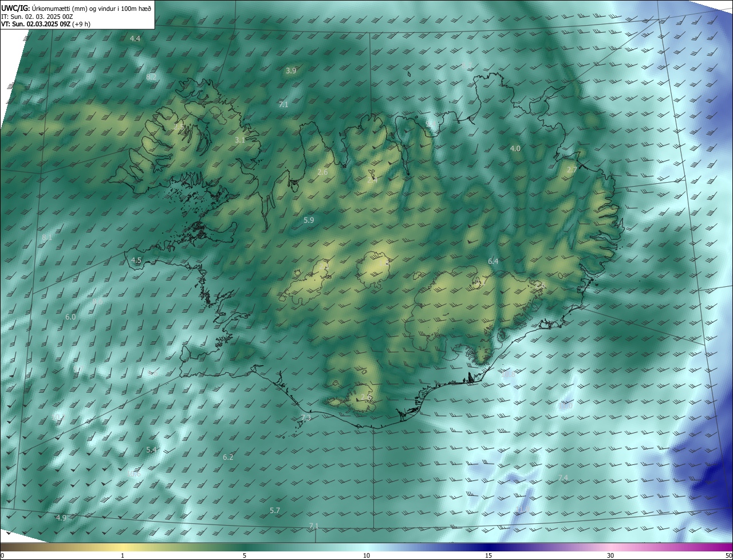
Task: Click the 6.4 precipitation value label
Action: (x=493, y=261)
